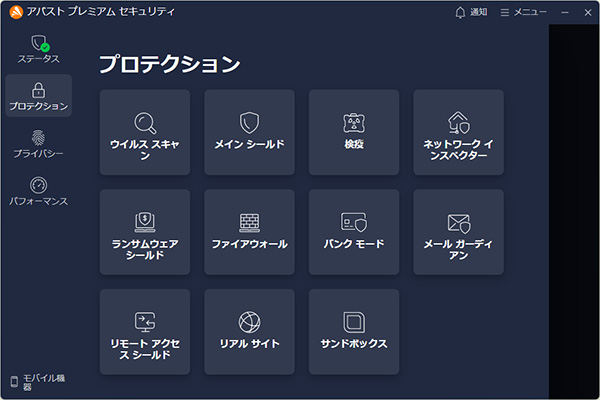Open the 検疫 quarantine tile
Viewport: 600px width, 400px height.
[x=354, y=132]
